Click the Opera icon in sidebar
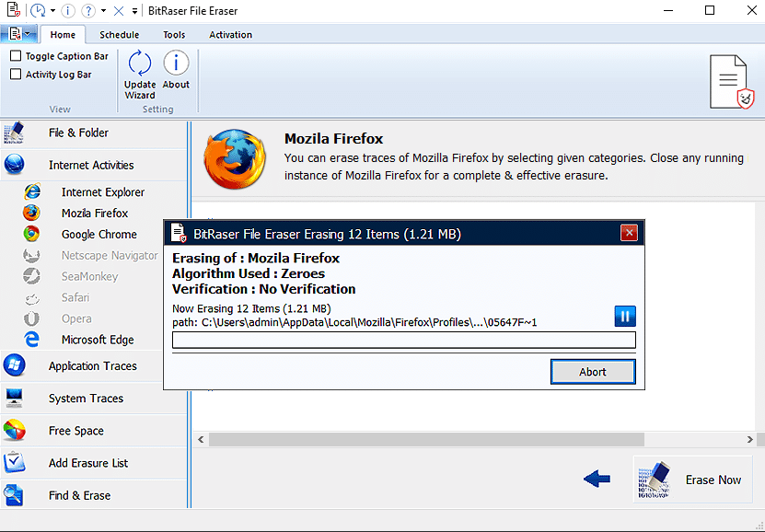This screenshot has width=765, height=532. (31, 318)
